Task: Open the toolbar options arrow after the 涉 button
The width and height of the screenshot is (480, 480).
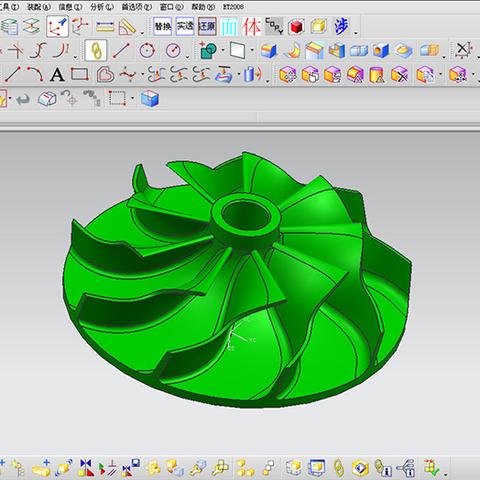Action: [x=356, y=33]
